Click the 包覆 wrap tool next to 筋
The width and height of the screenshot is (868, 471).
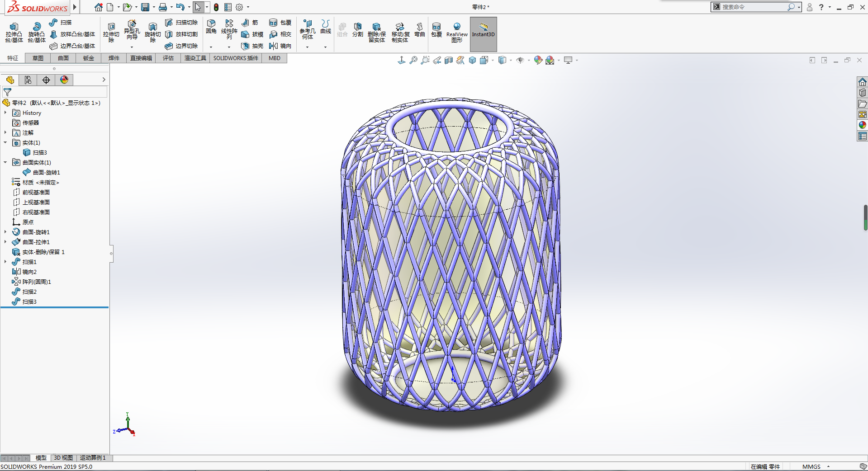pyautogui.click(x=280, y=22)
